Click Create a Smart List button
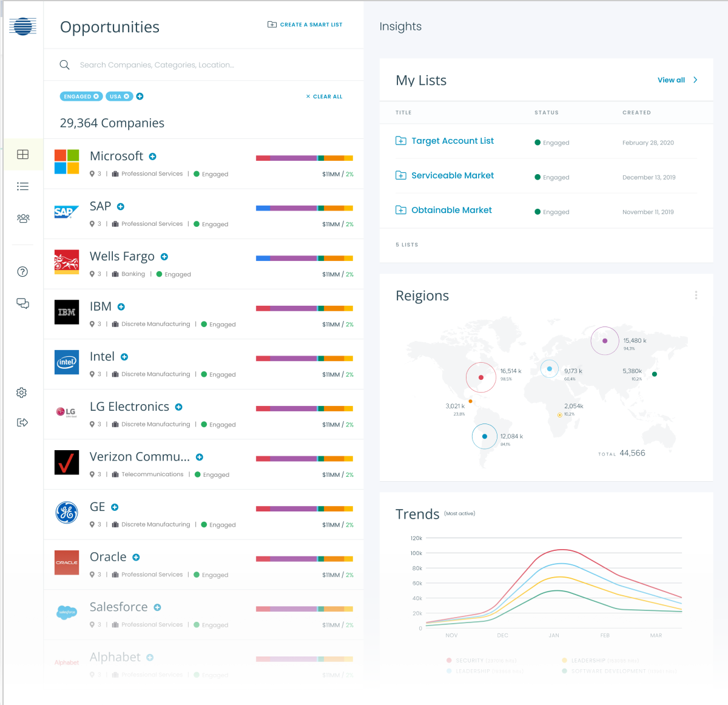This screenshot has height=705, width=728. pos(305,25)
